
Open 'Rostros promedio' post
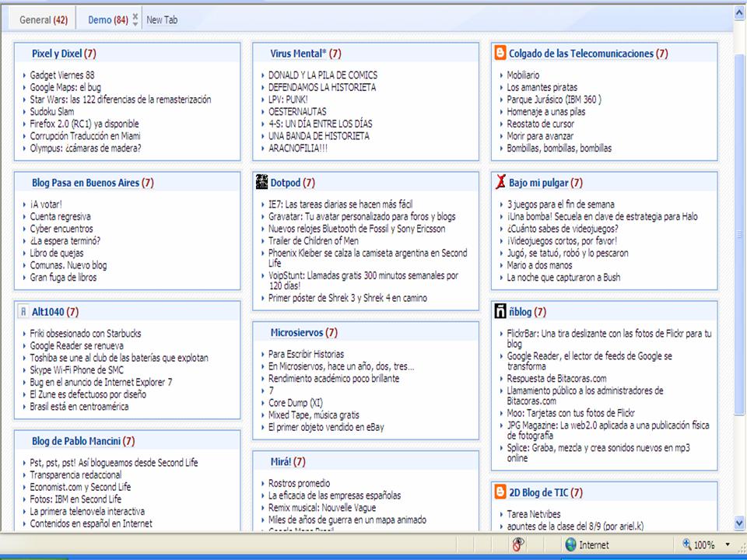299,483
